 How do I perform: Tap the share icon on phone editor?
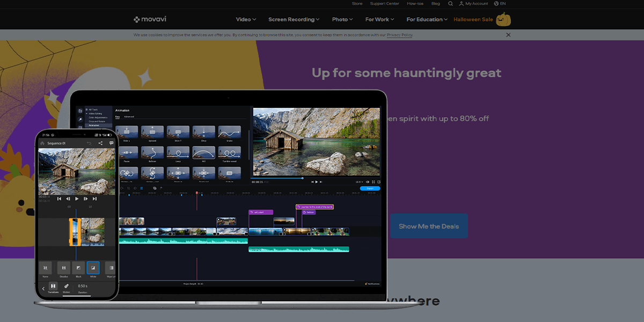100,143
